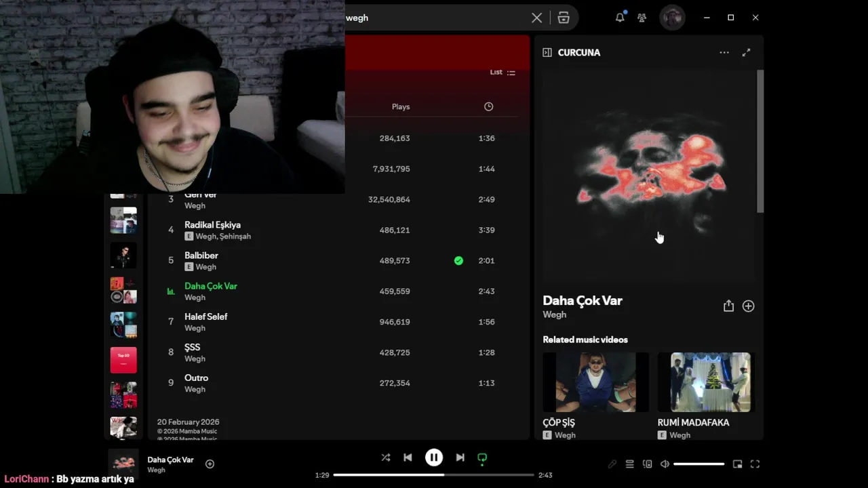Image resolution: width=868 pixels, height=488 pixels.
Task: Skip to next track
Action: point(460,457)
